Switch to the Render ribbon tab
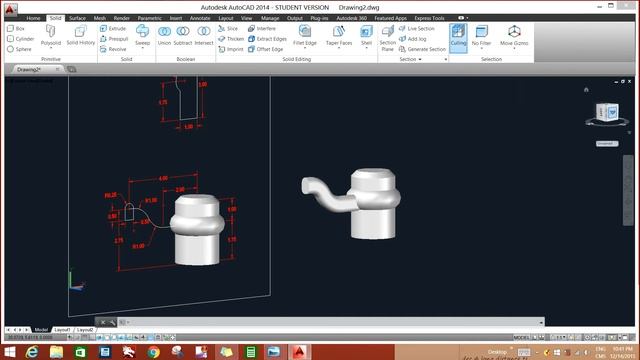Image resolution: width=640 pixels, height=360 pixels. [x=122, y=18]
